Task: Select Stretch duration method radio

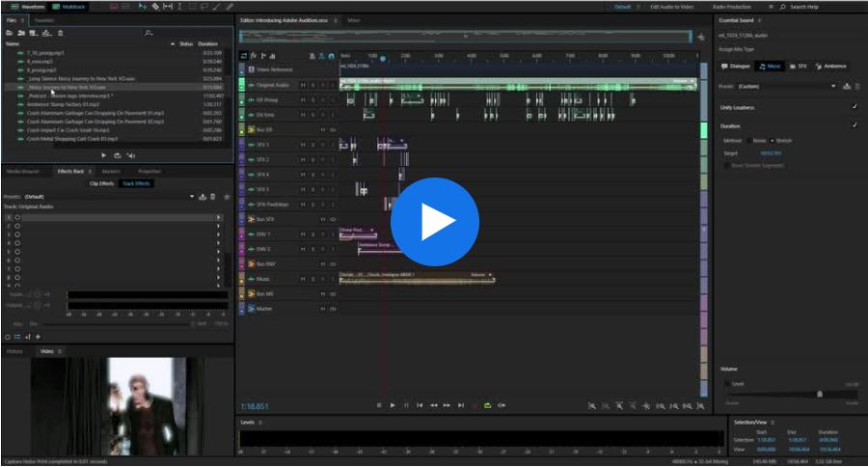Action: tap(773, 141)
